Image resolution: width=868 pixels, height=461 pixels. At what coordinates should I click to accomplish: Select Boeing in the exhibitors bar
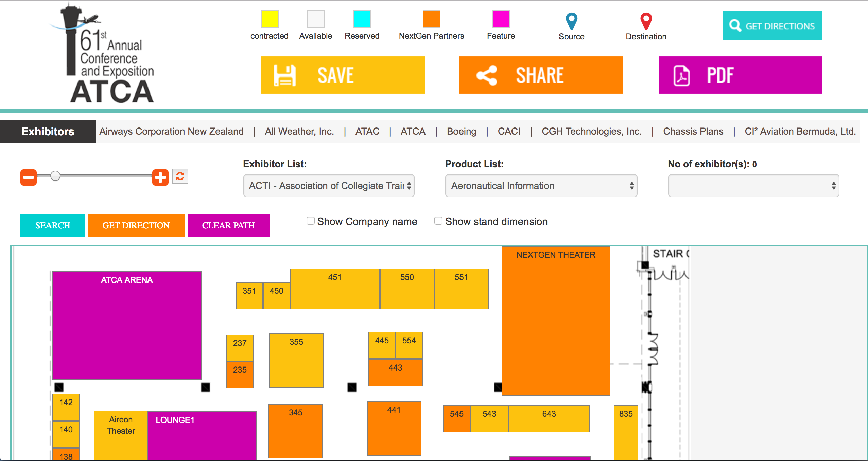pyautogui.click(x=461, y=131)
